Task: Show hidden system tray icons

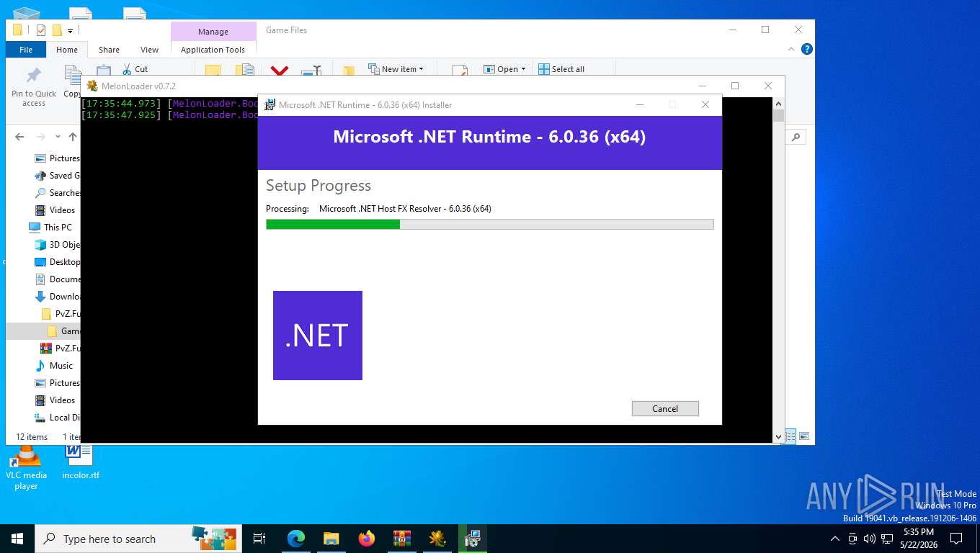Action: click(x=835, y=539)
